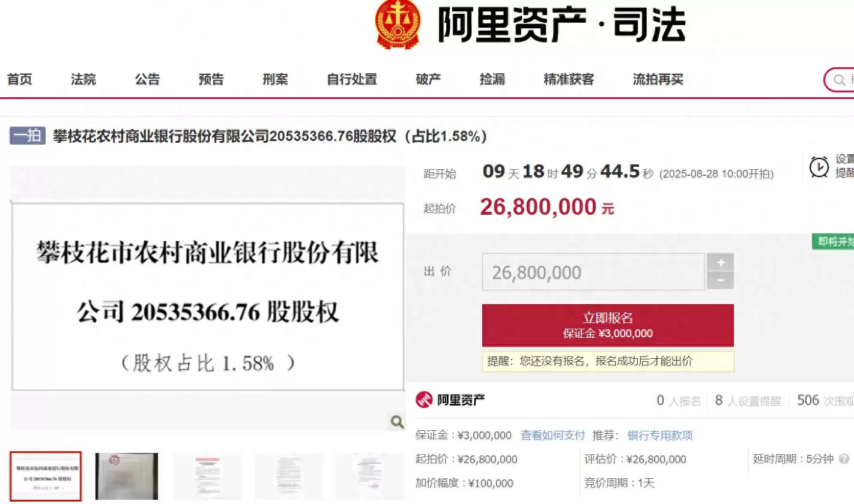Click the 立即报名 registration button
This screenshot has height=504, width=854.
608,325
